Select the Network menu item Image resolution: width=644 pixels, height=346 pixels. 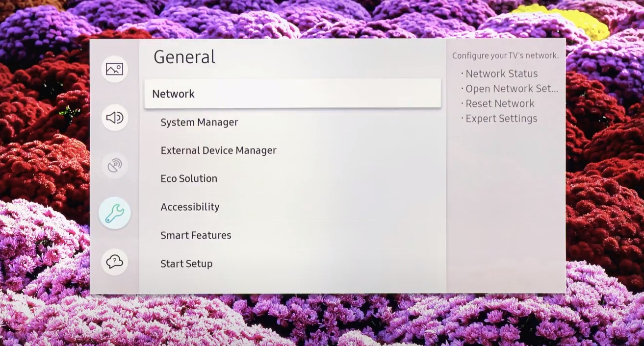[292, 94]
